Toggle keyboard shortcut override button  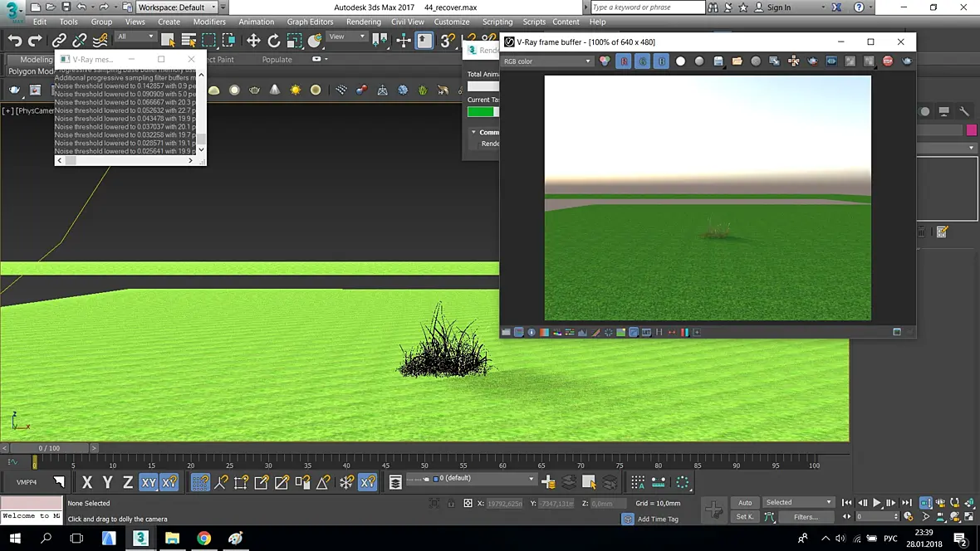(424, 41)
